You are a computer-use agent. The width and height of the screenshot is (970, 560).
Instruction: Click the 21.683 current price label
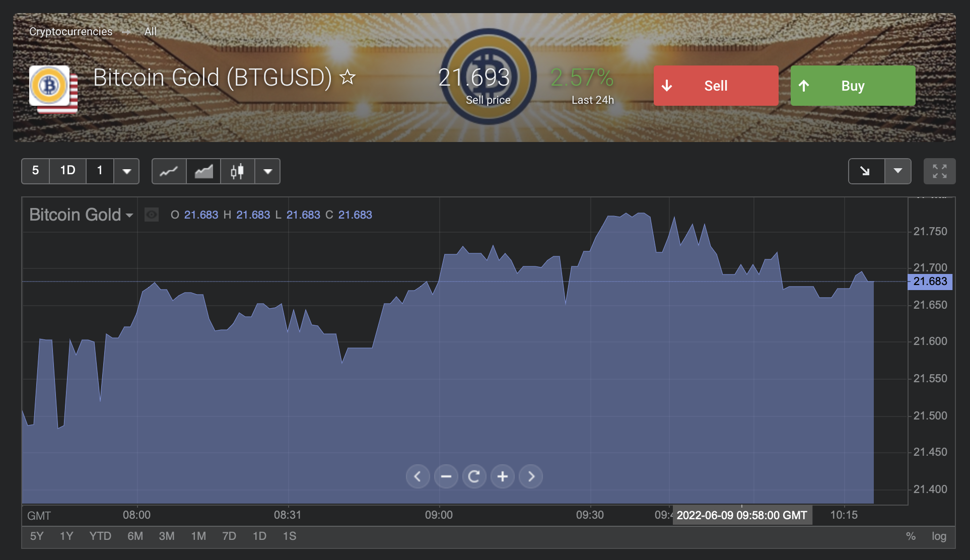point(930,282)
